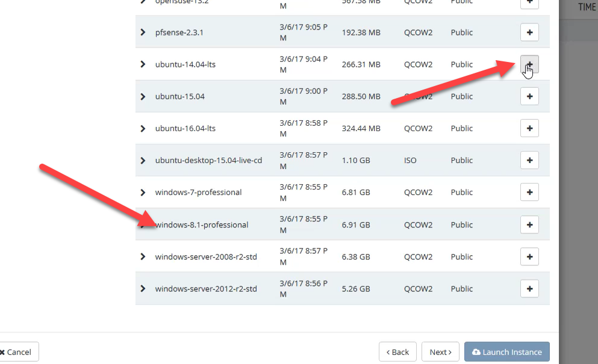
Task: Add windows-server-2008-r2-std using plus button
Action: (529, 257)
